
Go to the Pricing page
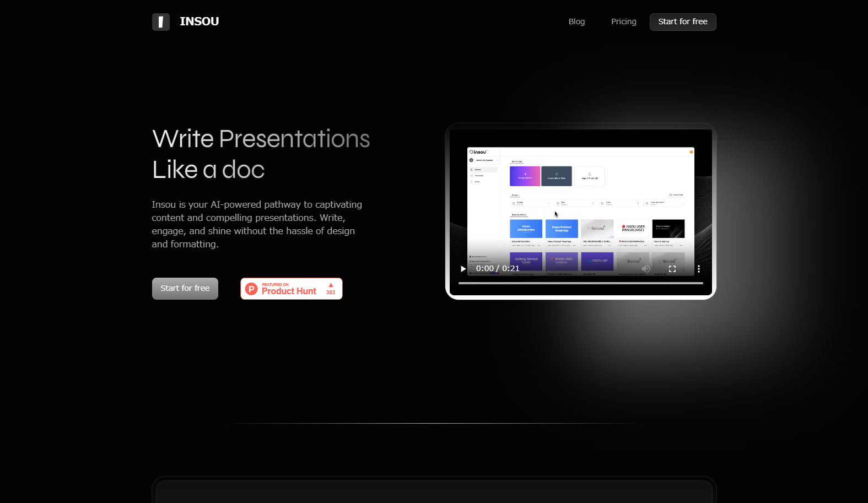[623, 21]
